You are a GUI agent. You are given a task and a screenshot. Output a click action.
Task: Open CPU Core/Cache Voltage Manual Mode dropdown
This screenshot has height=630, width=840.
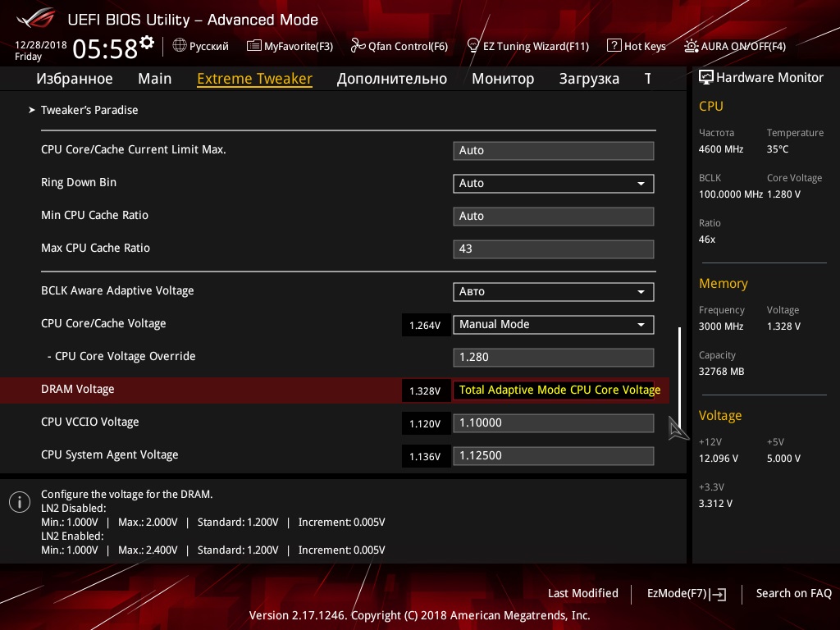coord(554,325)
